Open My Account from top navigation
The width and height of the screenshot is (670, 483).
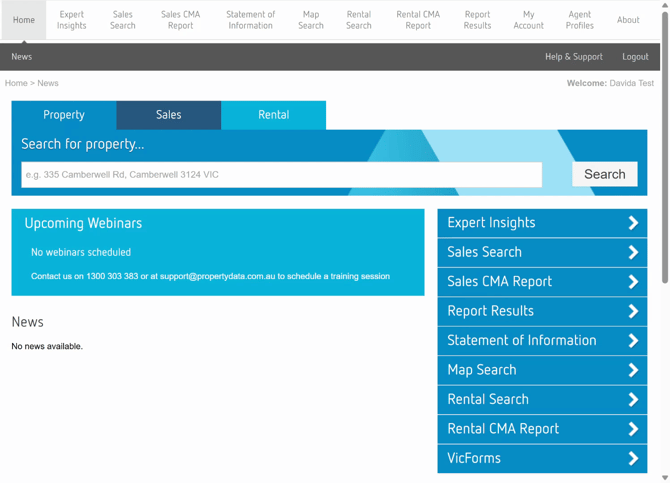pos(528,20)
